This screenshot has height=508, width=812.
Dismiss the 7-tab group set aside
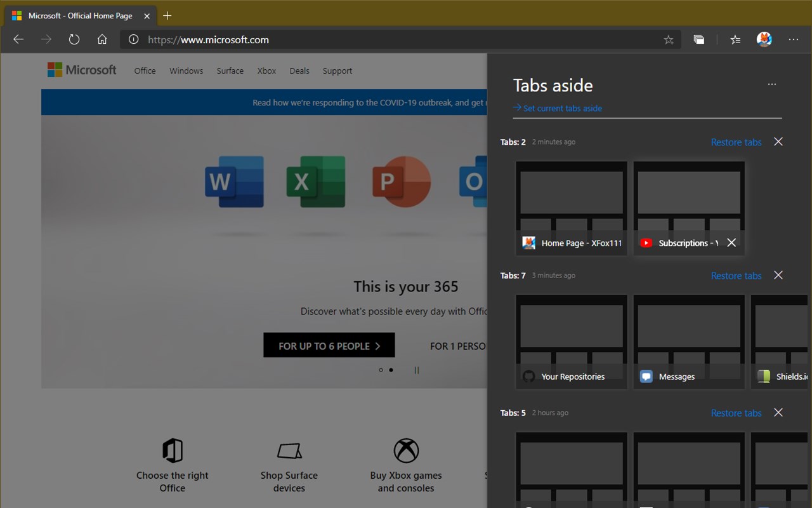778,275
